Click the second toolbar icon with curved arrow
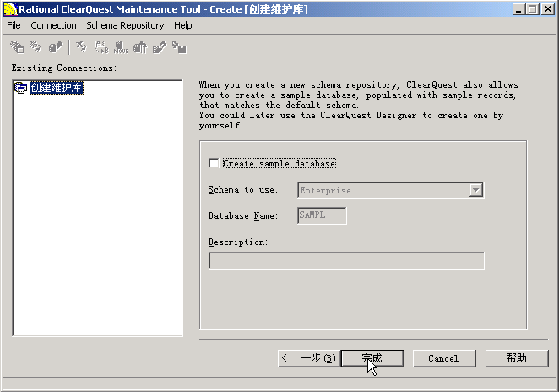Viewport: 559px width, 392px height. click(x=35, y=47)
